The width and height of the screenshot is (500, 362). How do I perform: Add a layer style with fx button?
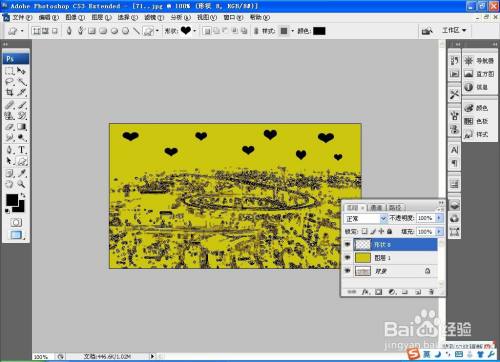[365, 292]
